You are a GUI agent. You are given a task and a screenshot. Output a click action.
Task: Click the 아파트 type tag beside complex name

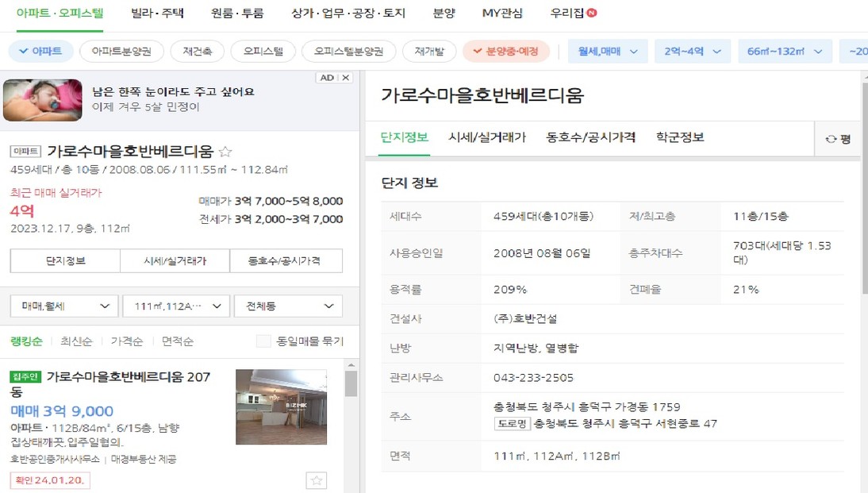click(25, 151)
